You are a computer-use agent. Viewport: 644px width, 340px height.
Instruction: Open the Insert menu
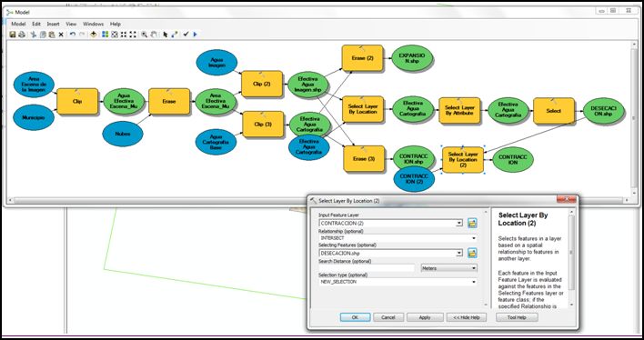(53, 24)
